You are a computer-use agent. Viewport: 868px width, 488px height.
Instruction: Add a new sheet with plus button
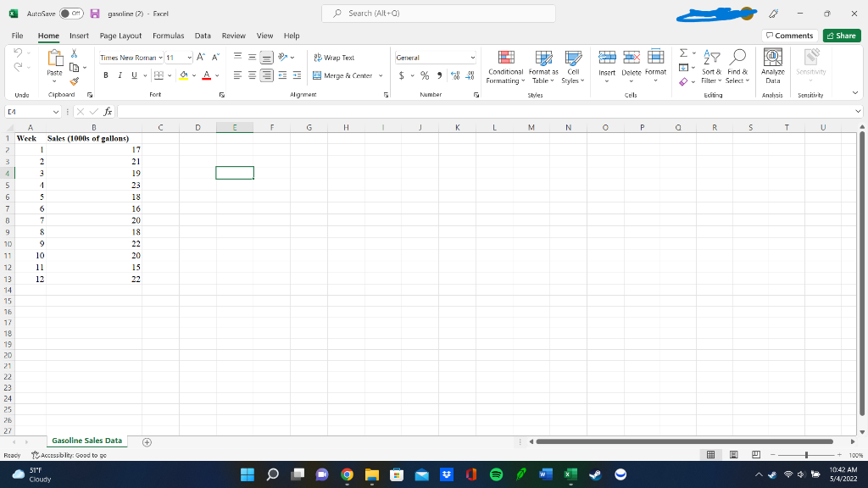point(147,442)
